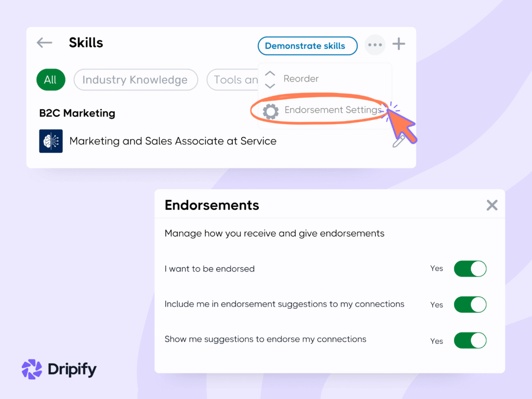Select the All skills filter pill
This screenshot has height=399, width=532.
pyautogui.click(x=50, y=79)
